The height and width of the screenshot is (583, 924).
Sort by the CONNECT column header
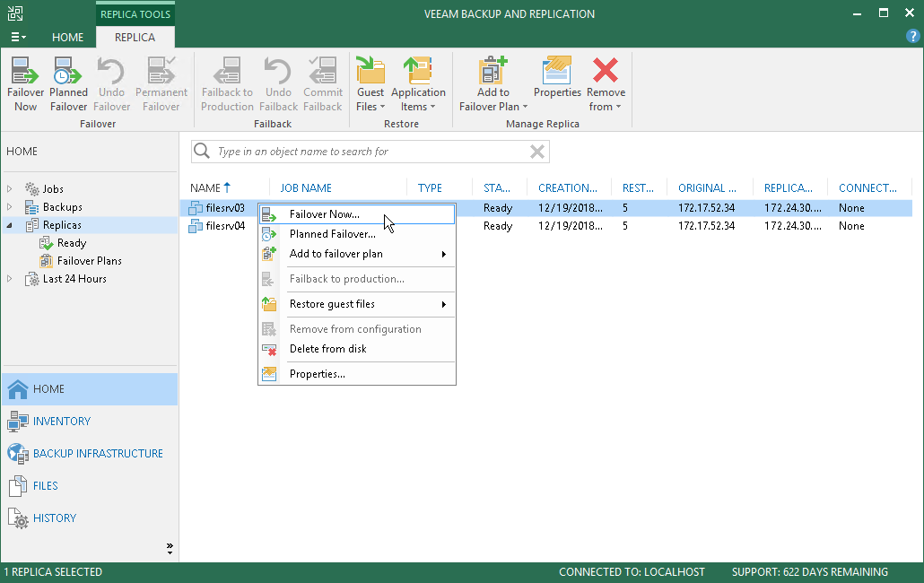click(867, 187)
